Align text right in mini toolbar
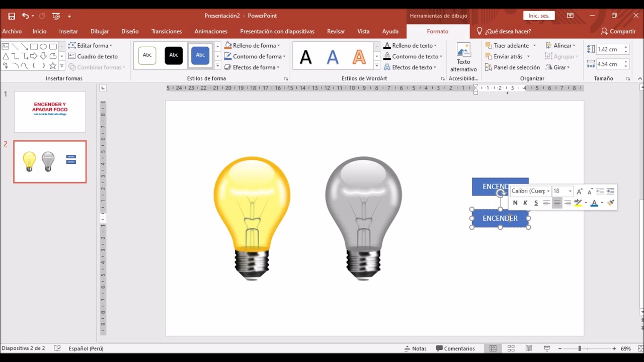 568,203
